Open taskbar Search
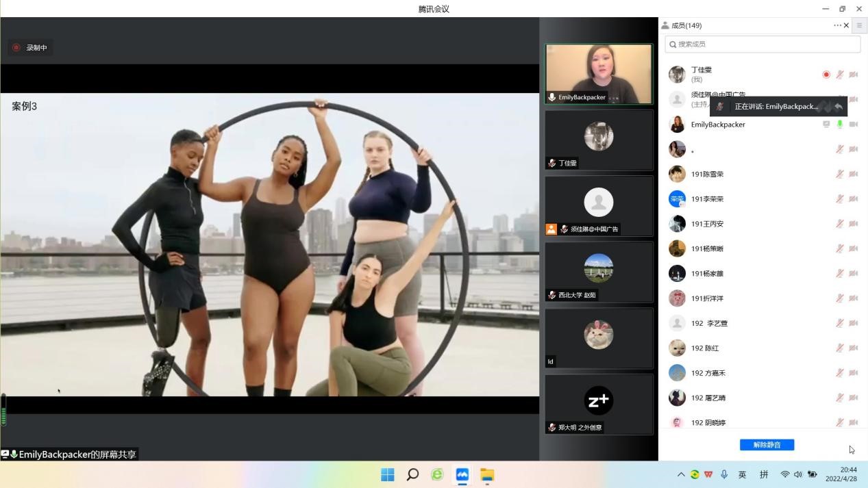This screenshot has height=488, width=868. pyautogui.click(x=412, y=474)
